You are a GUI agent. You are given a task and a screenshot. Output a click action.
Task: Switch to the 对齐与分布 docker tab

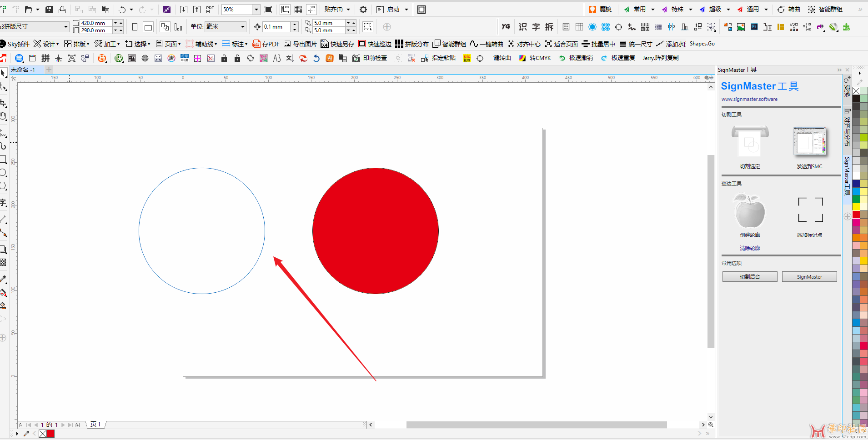847,128
